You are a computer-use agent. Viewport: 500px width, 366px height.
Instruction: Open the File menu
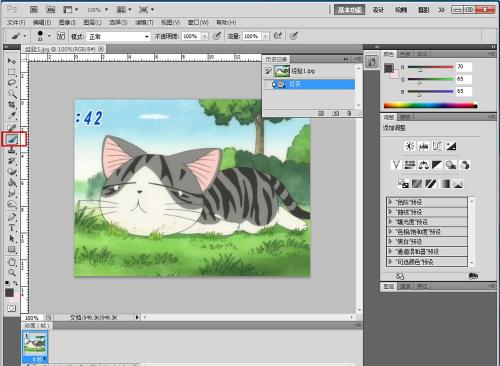pyautogui.click(x=16, y=22)
